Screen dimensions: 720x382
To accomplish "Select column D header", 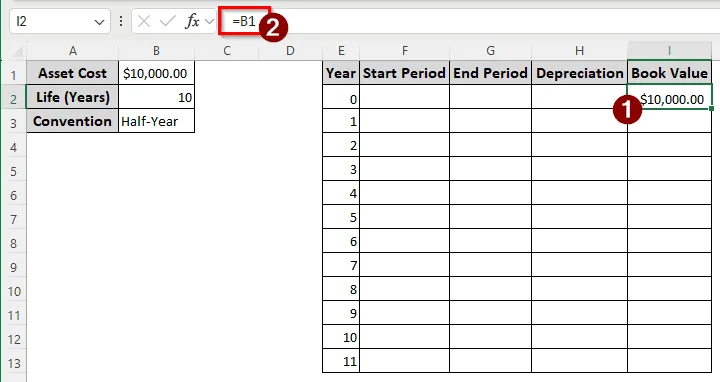I will click(x=290, y=51).
